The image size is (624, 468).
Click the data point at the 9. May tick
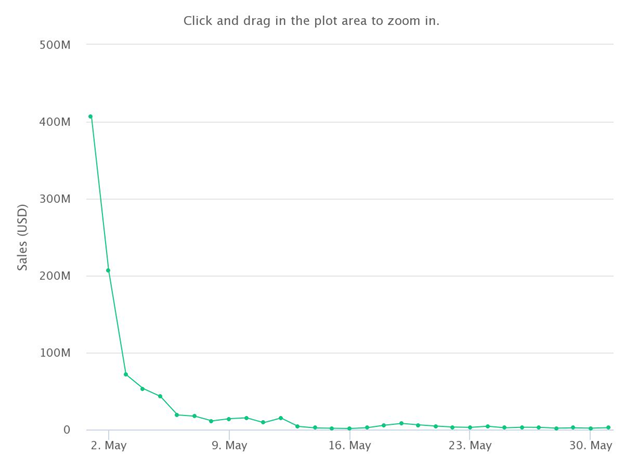tap(229, 419)
